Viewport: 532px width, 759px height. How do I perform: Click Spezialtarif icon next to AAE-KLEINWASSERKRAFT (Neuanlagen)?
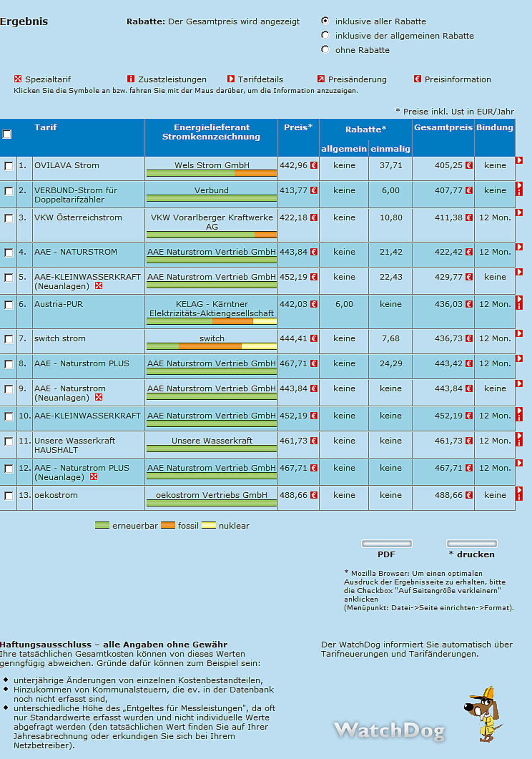99,286
